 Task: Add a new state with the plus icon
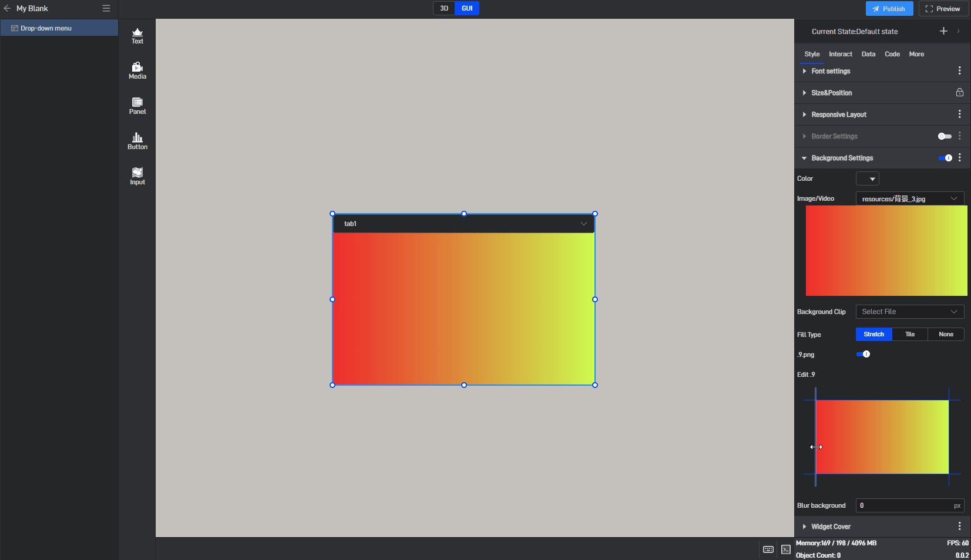(943, 31)
